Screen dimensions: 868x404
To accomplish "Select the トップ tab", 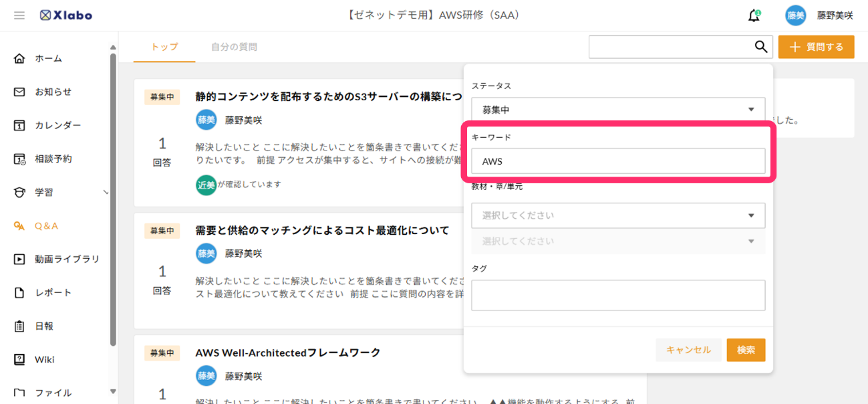I will 164,47.
